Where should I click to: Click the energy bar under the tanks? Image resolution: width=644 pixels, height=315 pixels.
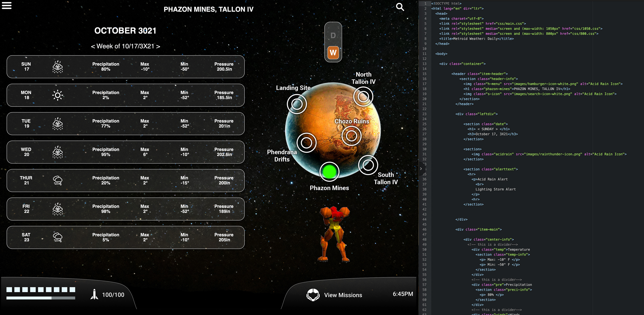tap(41, 298)
